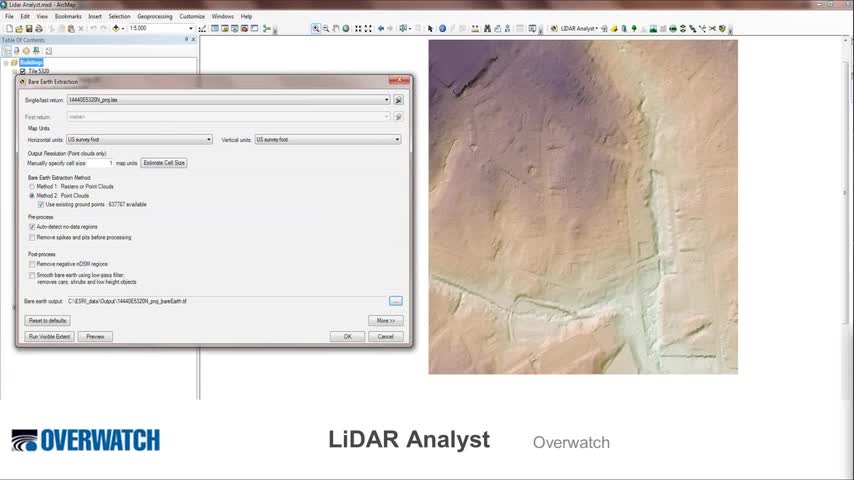Click Run Visible Extent button
The height and width of the screenshot is (480, 854).
tap(50, 337)
